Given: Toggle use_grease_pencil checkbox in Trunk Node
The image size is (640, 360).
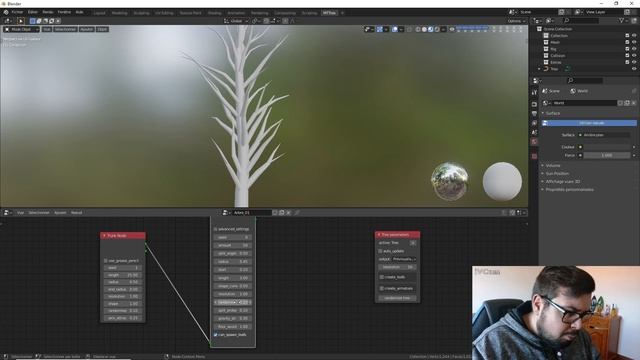Looking at the screenshot, I should (106, 260).
